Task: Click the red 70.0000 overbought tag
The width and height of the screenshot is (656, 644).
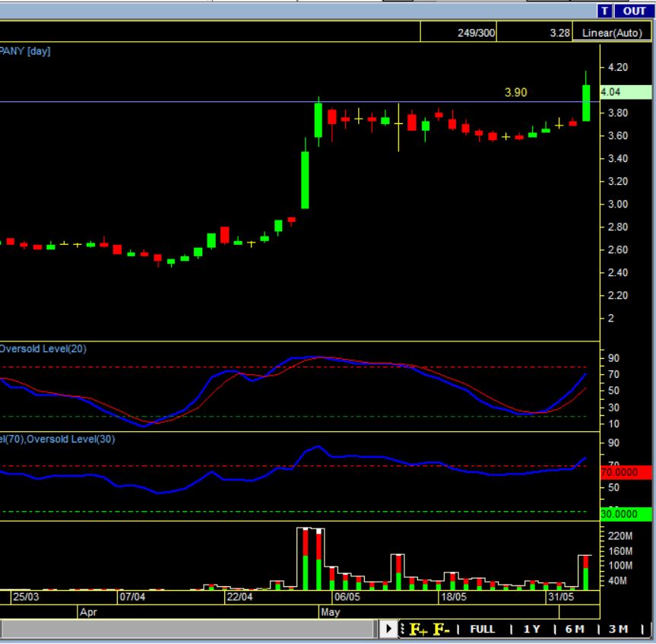Action: point(626,472)
